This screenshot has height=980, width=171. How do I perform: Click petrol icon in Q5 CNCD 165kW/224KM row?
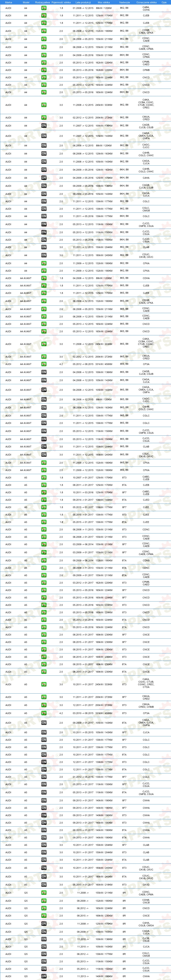(x=44, y=908)
